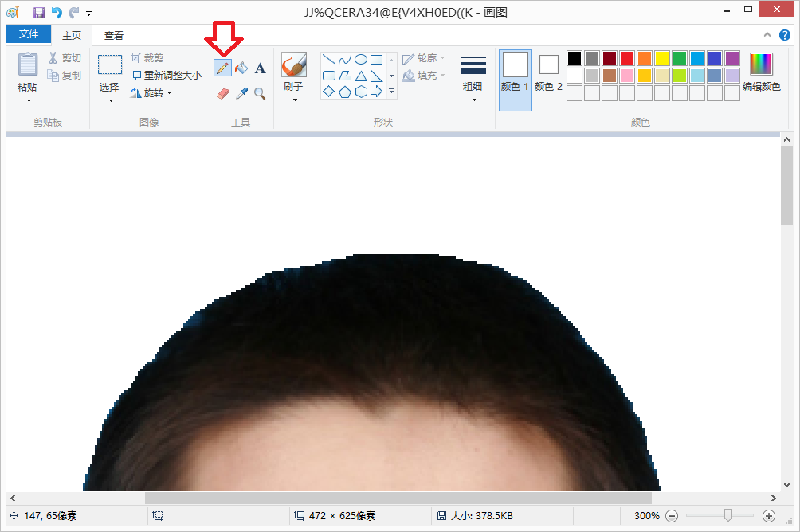Pick the purple color swatch
Image resolution: width=800 pixels, height=532 pixels.
pos(732,57)
